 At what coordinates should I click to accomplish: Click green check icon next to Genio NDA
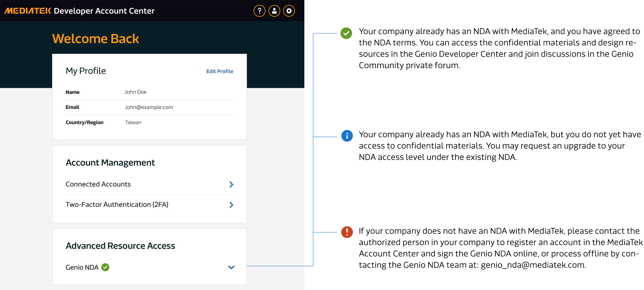point(105,267)
